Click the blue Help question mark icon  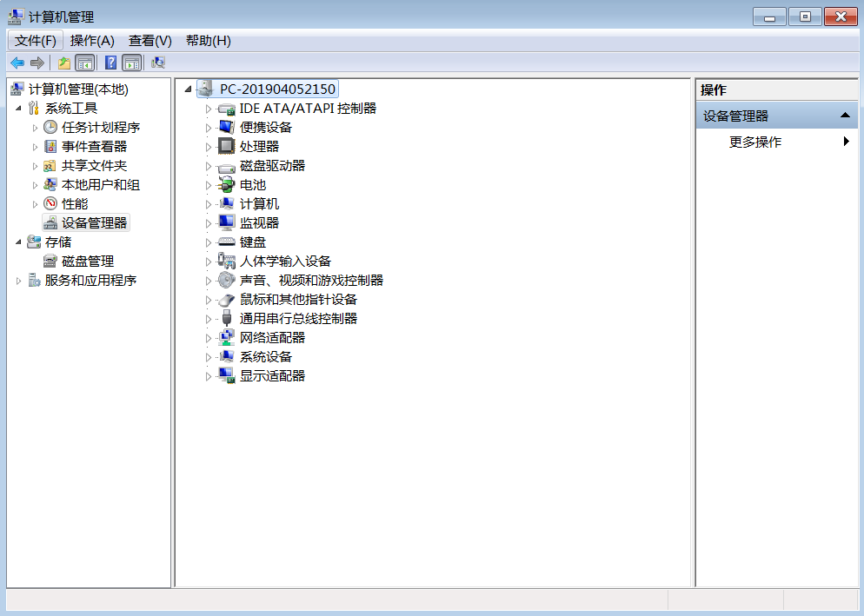[x=110, y=63]
